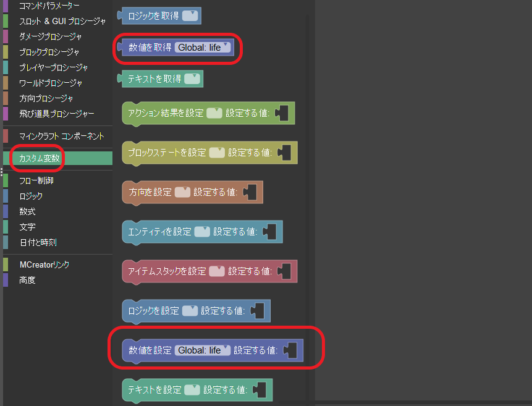
Task: Click value input socket of アクション結果を設定
Action: [282, 113]
